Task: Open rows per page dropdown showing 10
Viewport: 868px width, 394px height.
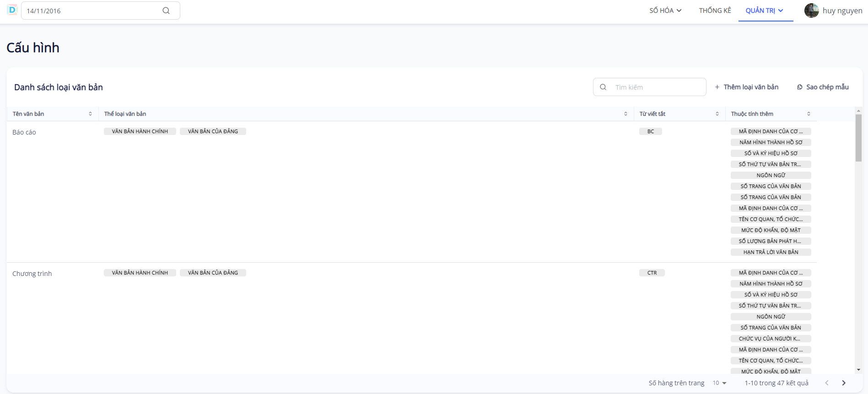Action: [x=719, y=383]
